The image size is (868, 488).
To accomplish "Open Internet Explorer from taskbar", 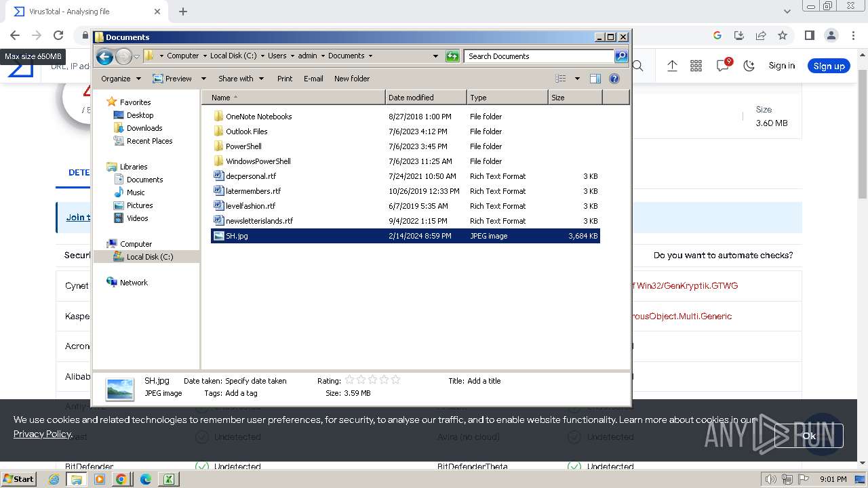I will [x=54, y=479].
